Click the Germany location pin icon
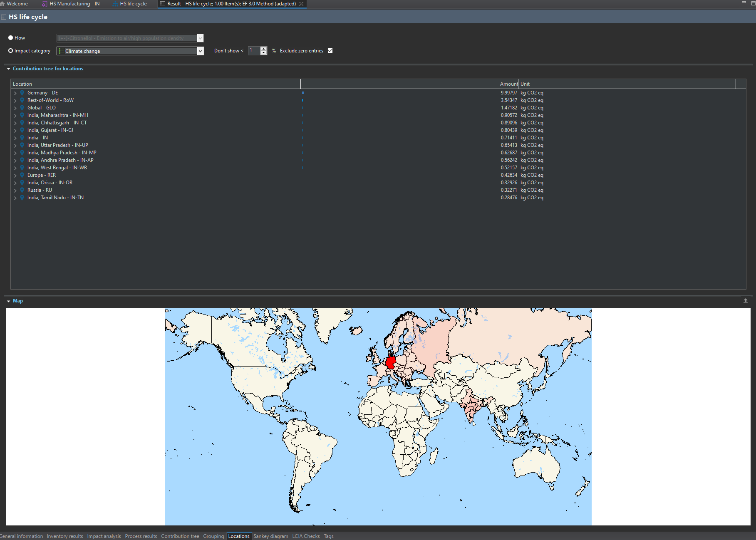 pyautogui.click(x=22, y=93)
